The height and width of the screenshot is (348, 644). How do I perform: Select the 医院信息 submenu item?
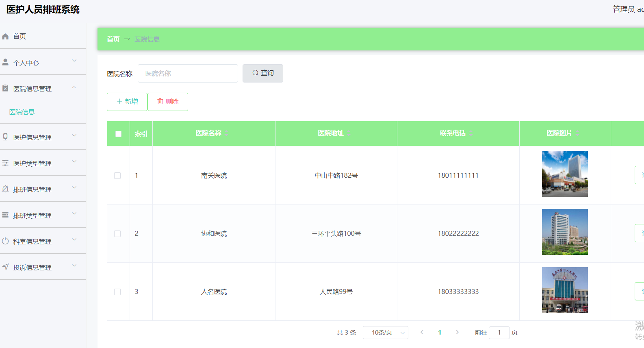[x=22, y=112]
